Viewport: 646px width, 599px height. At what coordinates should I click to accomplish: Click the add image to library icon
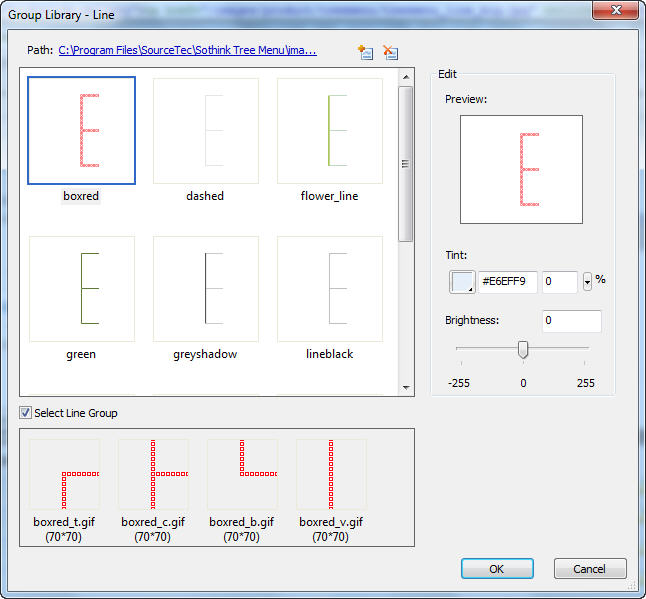click(x=366, y=52)
